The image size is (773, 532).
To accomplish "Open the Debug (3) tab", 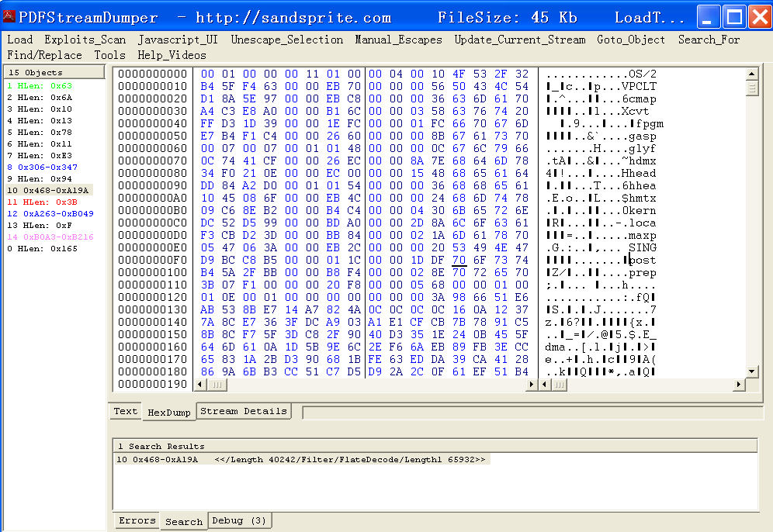I will (239, 520).
